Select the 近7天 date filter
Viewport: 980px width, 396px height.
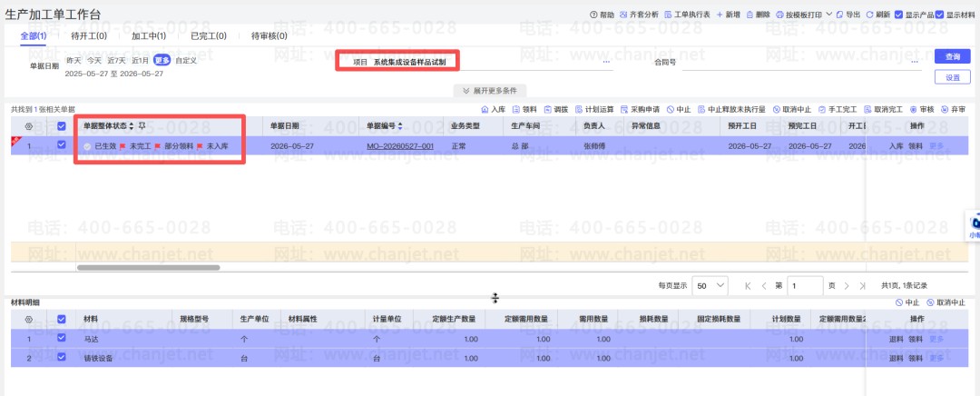[116, 61]
